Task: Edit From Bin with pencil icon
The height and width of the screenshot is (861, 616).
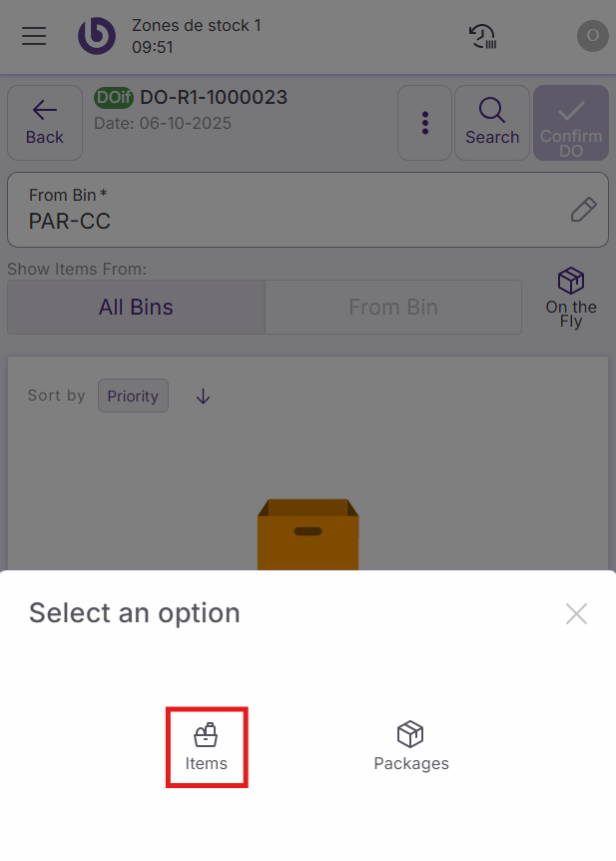Action: click(583, 210)
